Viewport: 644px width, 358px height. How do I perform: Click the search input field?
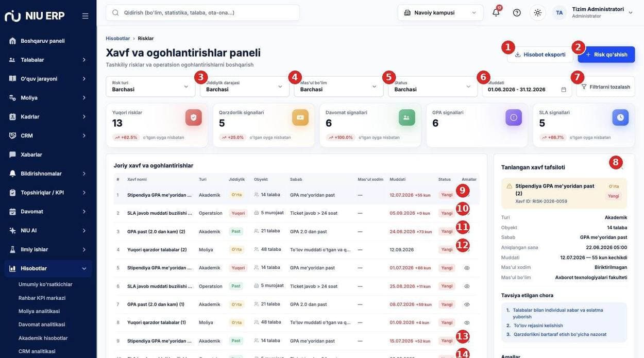202,12
